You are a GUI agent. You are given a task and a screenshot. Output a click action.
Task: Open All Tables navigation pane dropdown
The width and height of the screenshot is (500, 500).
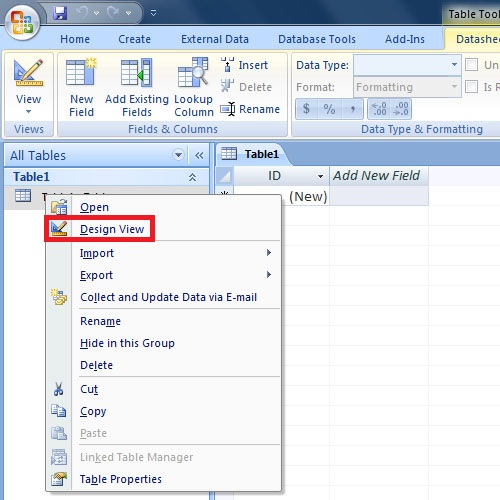coord(178,155)
